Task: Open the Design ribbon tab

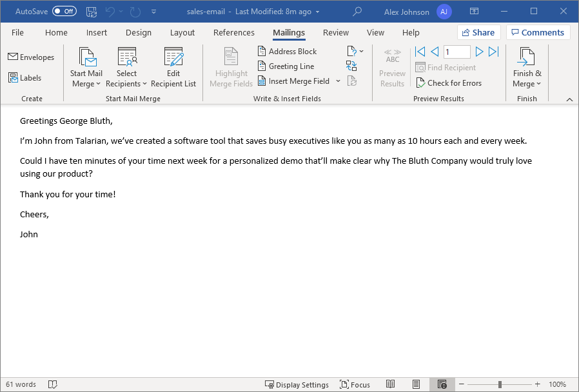Action: (138, 32)
